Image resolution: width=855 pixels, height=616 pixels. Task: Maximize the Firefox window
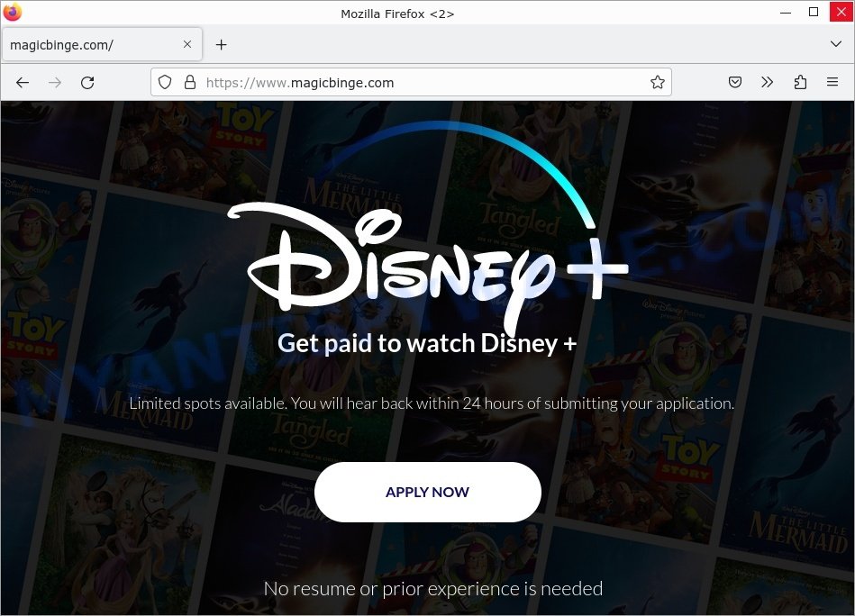814,12
